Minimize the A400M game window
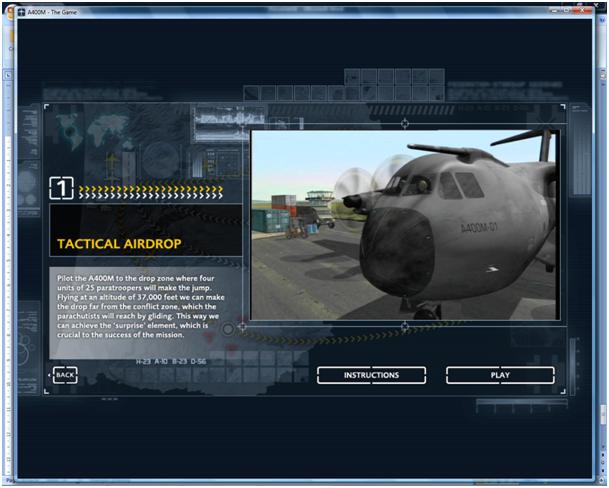This screenshot has height=488, width=609. tap(554, 10)
